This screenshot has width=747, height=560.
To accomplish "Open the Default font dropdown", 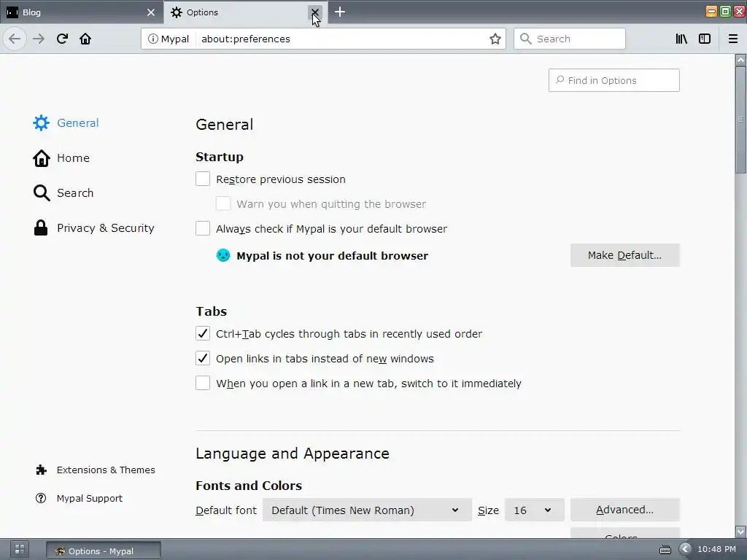I will click(367, 510).
